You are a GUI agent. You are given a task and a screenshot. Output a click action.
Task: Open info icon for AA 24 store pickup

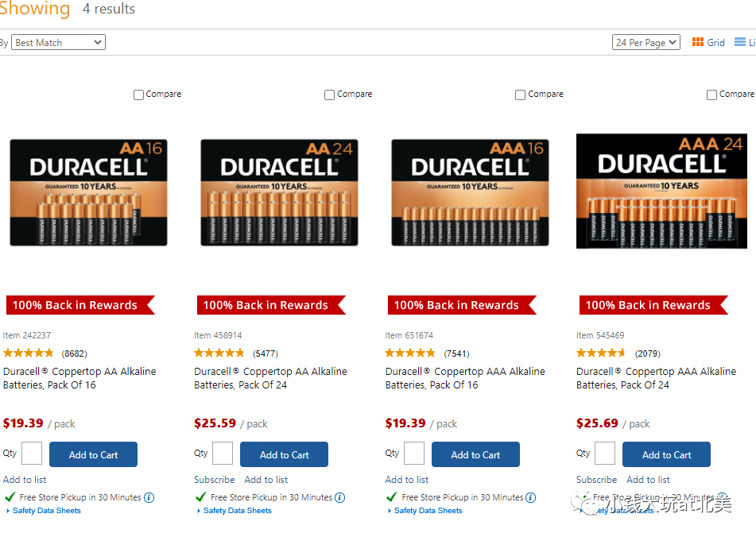point(340,497)
